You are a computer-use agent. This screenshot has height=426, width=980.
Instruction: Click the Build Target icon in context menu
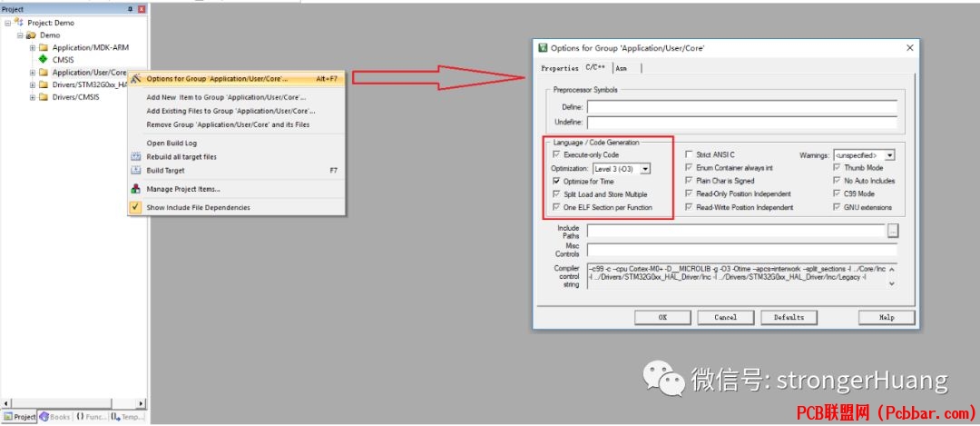coord(135,170)
